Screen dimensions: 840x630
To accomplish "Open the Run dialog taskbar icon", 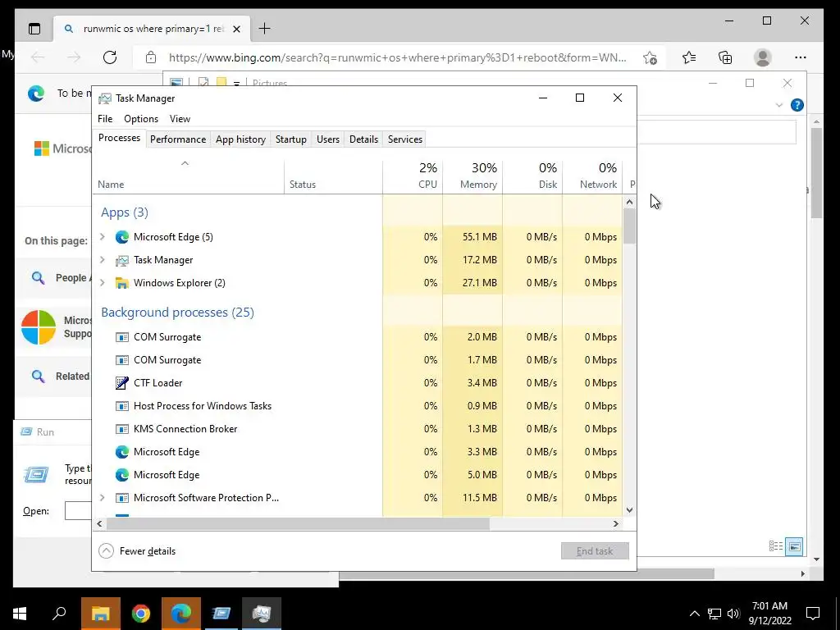I will (221, 614).
